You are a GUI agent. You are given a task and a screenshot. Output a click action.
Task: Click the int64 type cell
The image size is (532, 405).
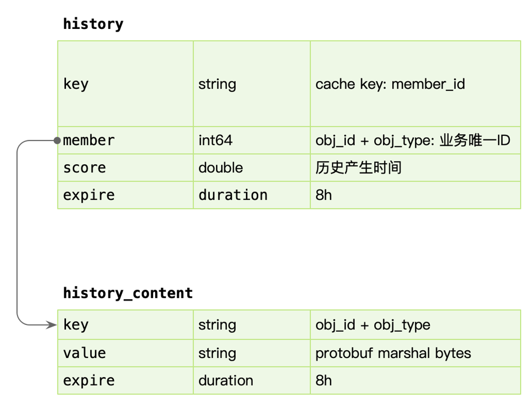point(251,140)
